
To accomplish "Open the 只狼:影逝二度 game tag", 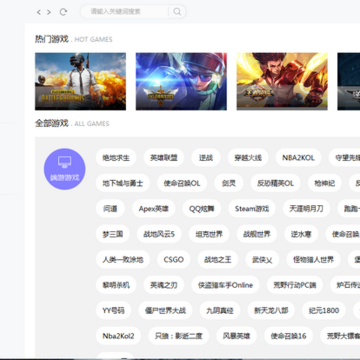I will click(x=179, y=336).
